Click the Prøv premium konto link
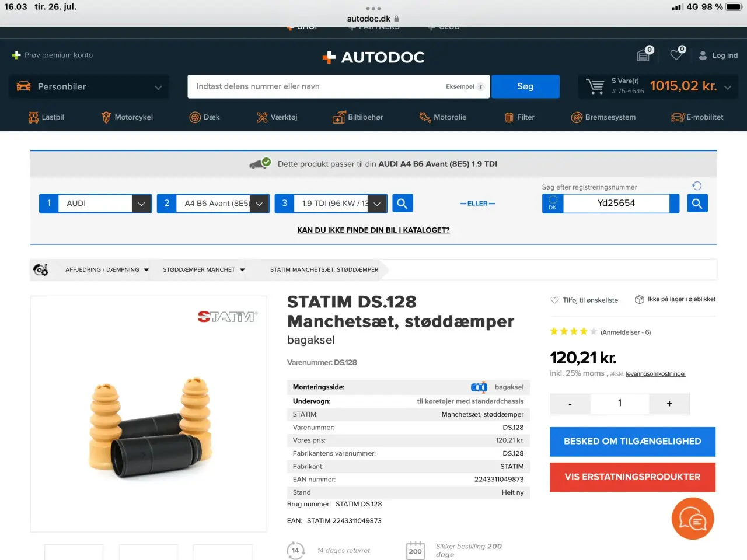Screen dimensions: 747x560 (58, 55)
